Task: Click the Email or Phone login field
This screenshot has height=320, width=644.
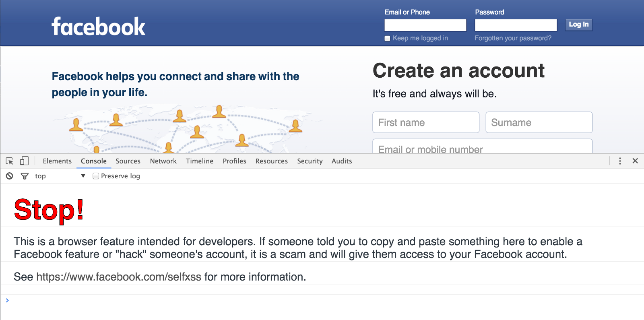Action: [425, 25]
